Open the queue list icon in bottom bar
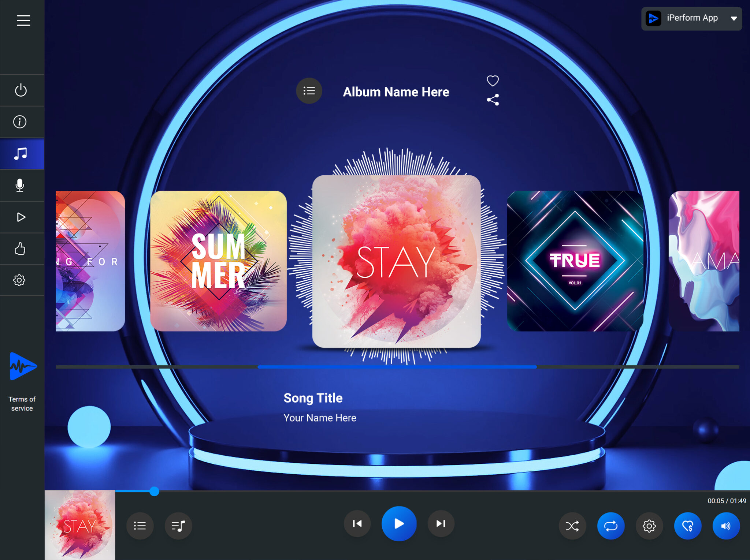The height and width of the screenshot is (560, 750). pyautogui.click(x=140, y=526)
